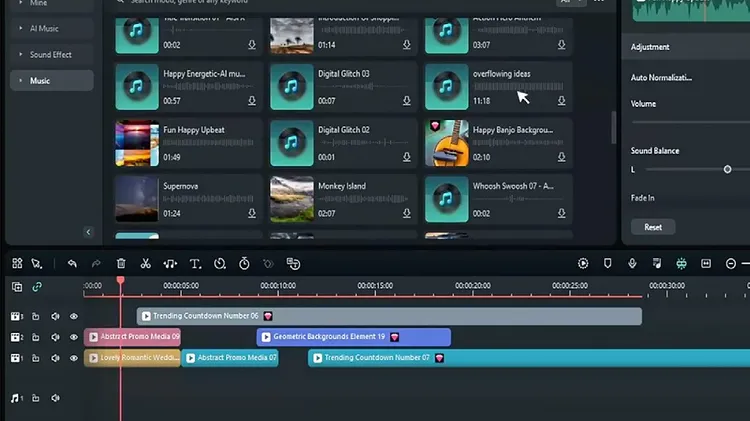Open the replace clip icon

click(293, 264)
